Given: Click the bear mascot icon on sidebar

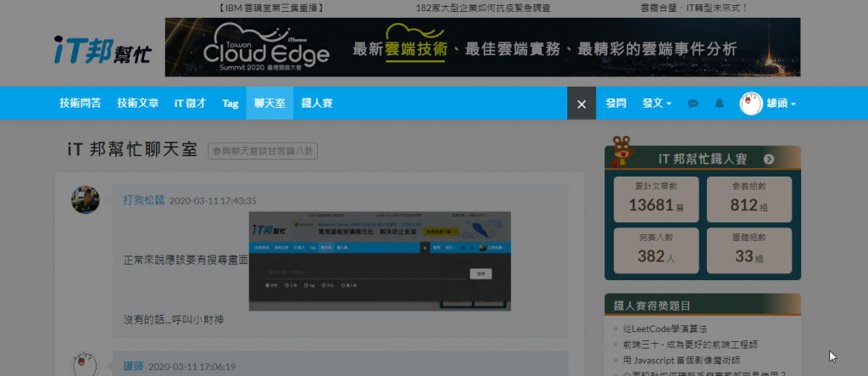Looking at the screenshot, I should point(622,152).
